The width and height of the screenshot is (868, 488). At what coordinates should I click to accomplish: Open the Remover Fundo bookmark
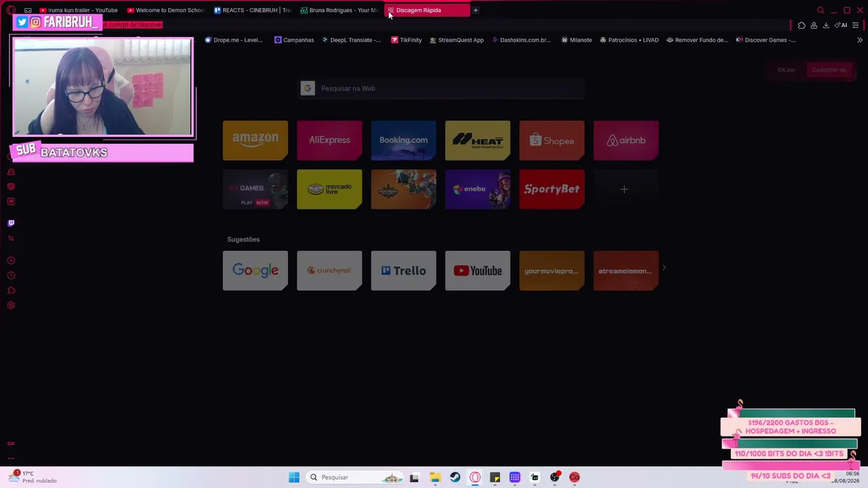[x=697, y=40]
